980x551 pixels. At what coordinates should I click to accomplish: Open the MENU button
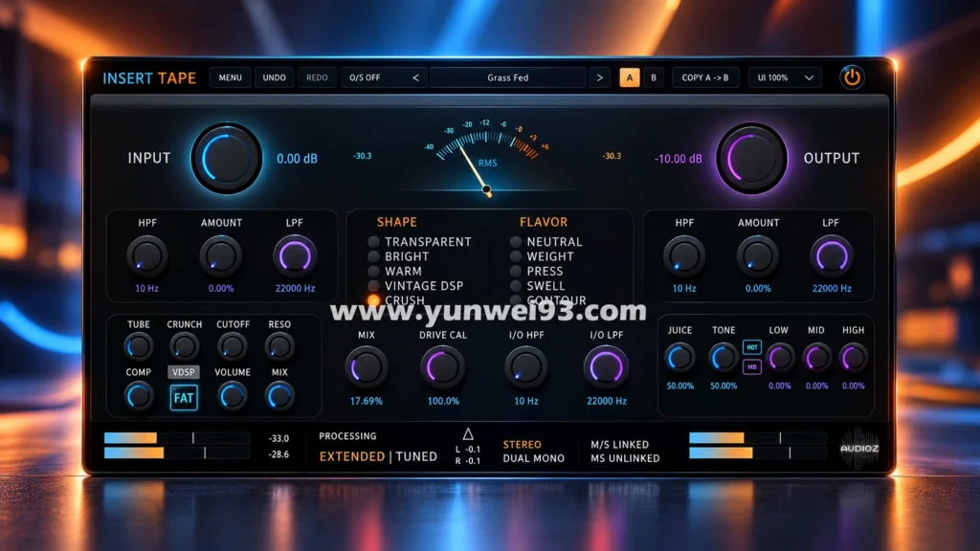point(230,77)
